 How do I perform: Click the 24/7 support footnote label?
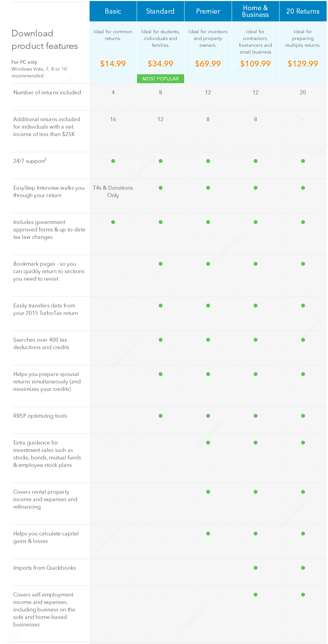pos(30,161)
